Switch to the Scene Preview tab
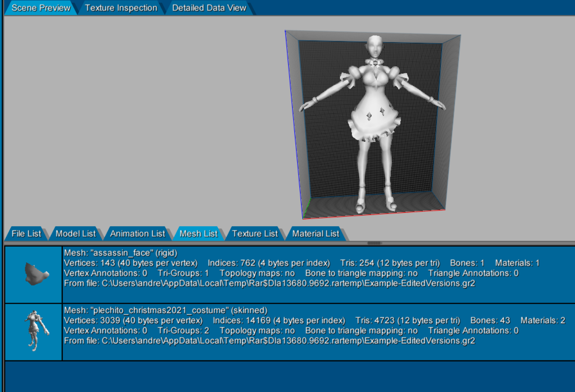Screen dimensions: 575x392 (41, 8)
